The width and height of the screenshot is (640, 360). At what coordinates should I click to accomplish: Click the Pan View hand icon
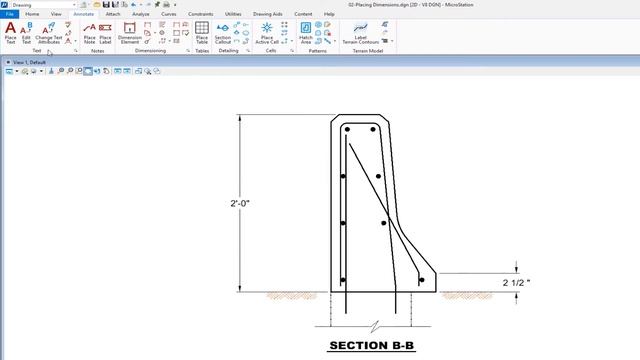pyautogui.click(x=106, y=71)
